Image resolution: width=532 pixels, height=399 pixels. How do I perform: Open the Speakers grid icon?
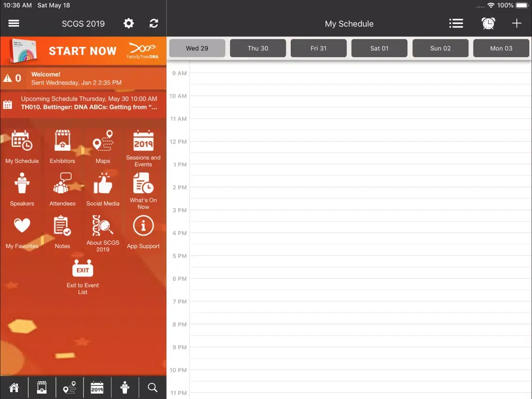click(22, 190)
